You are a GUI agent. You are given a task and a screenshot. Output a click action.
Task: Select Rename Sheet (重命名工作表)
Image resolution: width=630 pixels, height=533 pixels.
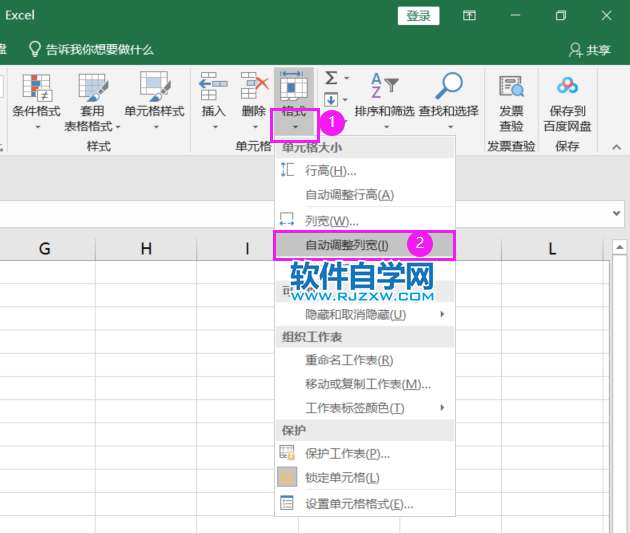click(365, 360)
